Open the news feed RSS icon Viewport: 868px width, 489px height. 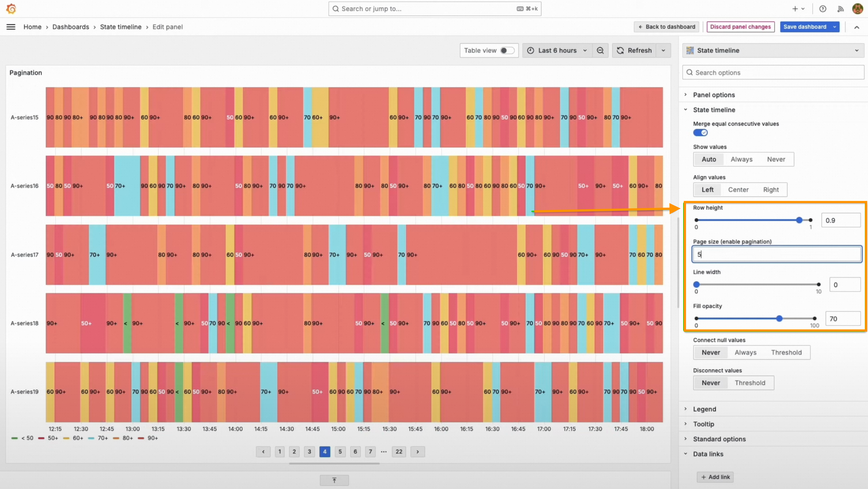[x=840, y=9]
